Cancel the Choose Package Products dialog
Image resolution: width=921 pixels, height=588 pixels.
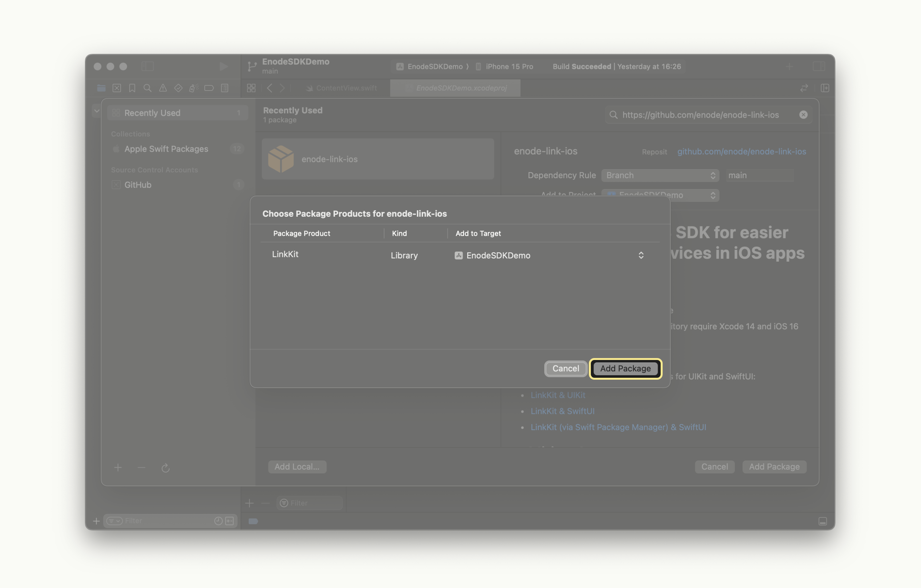click(565, 368)
